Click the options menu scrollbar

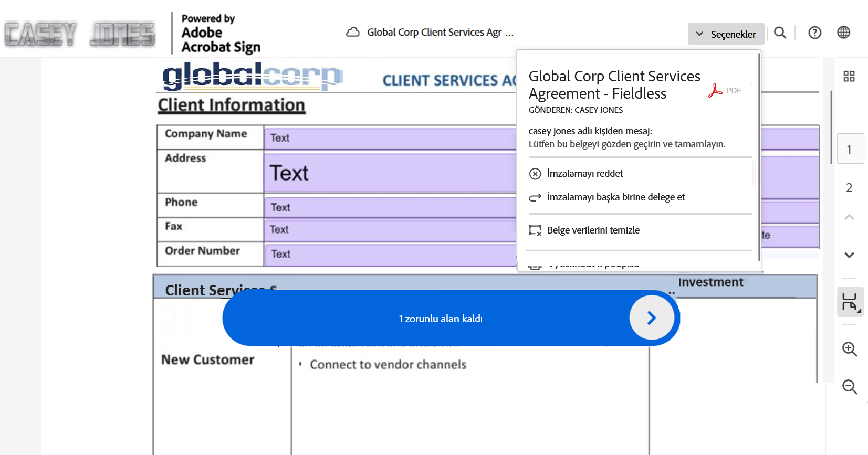point(759,157)
